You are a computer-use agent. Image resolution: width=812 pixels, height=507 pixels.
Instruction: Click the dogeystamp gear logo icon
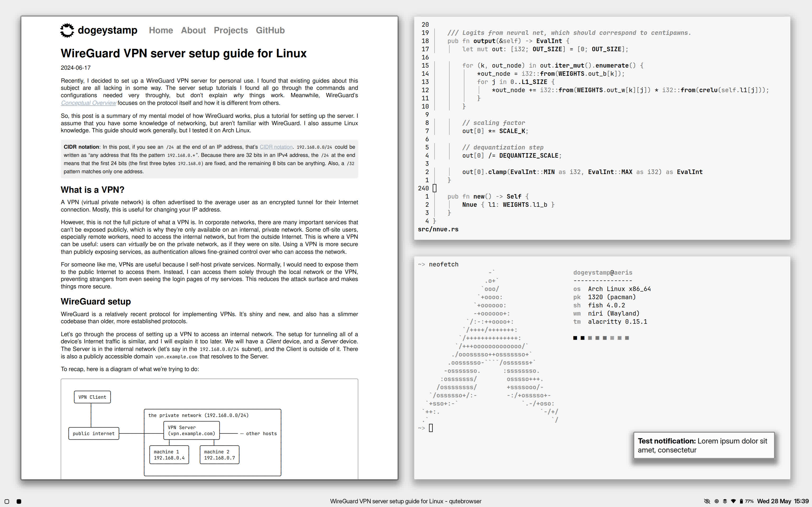pyautogui.click(x=67, y=30)
